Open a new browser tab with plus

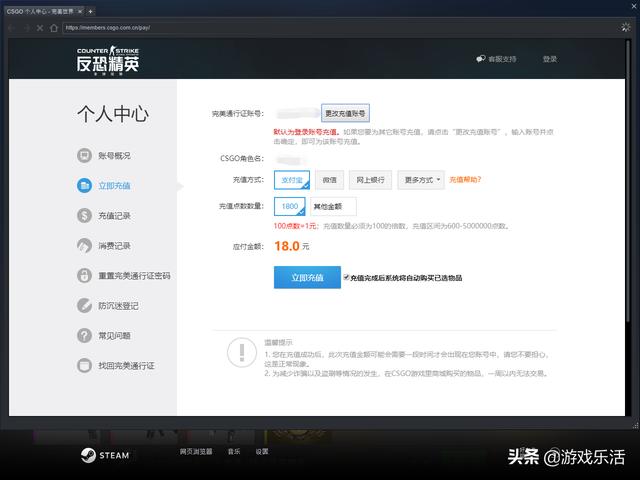click(x=91, y=11)
